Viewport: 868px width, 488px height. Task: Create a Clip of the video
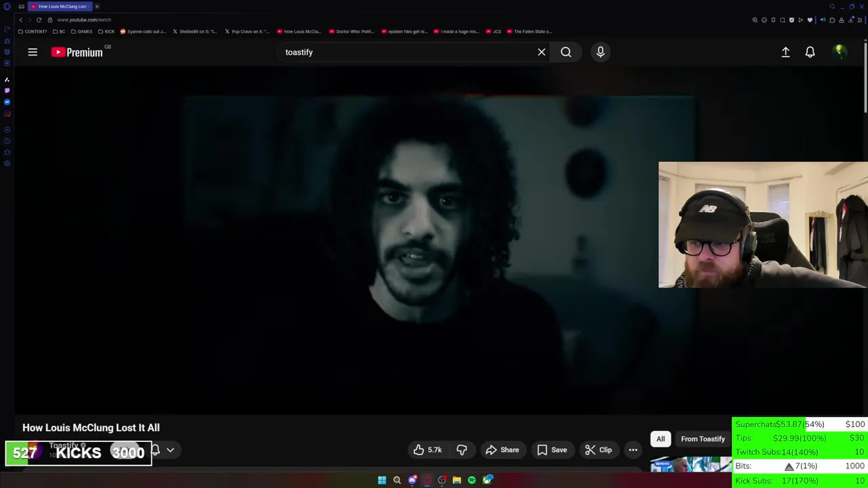point(599,450)
